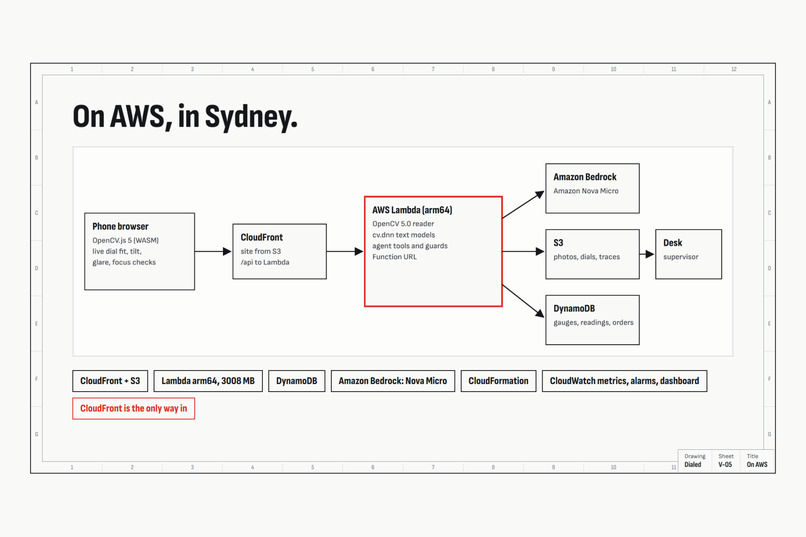806x537 pixels.
Task: Click the 'CloudWatch metrics, alarms, dashboard' chip
Action: 625,381
